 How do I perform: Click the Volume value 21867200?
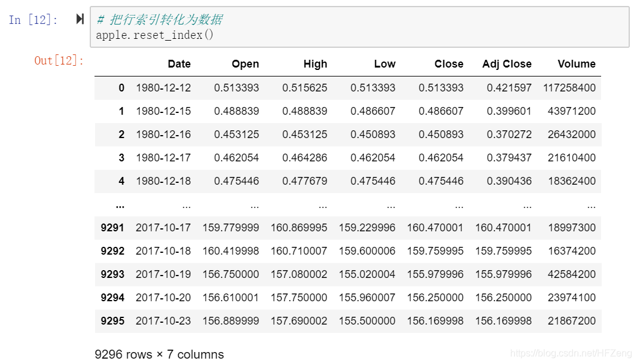click(x=572, y=320)
